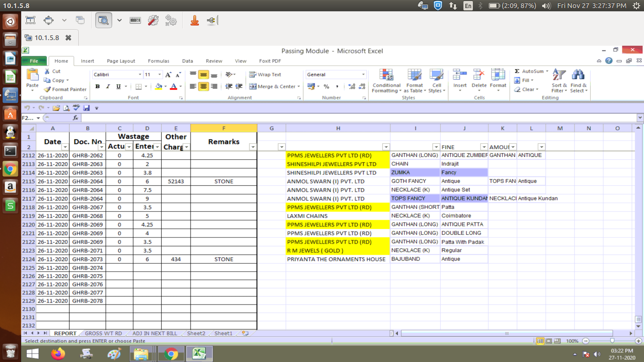Image resolution: width=644 pixels, height=362 pixels.
Task: Click the Save icon in quick access toolbar
Action: coord(86,108)
